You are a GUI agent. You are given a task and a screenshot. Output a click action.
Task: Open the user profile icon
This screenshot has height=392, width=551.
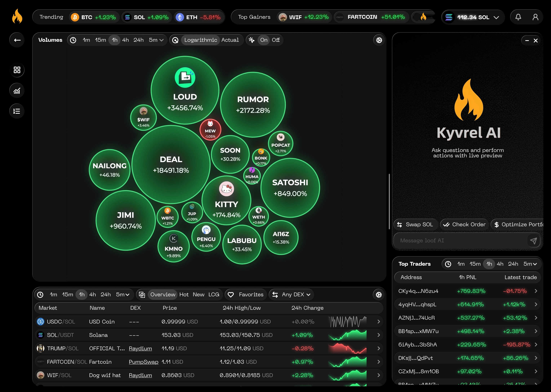pyautogui.click(x=535, y=17)
